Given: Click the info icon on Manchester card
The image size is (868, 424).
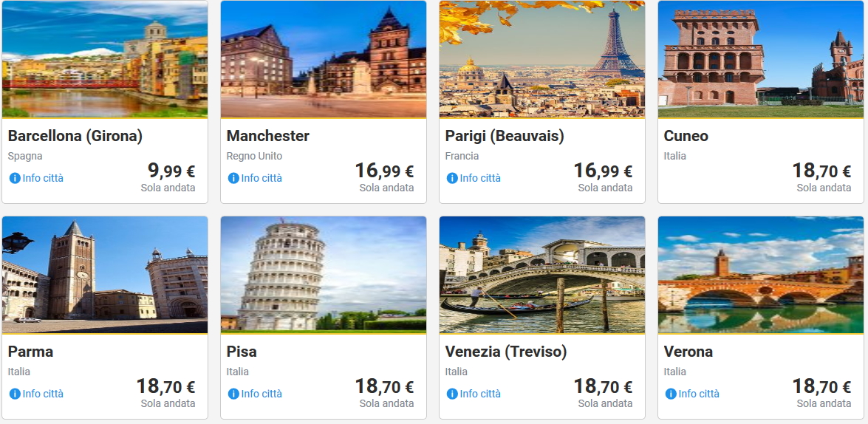Looking at the screenshot, I should pyautogui.click(x=233, y=178).
